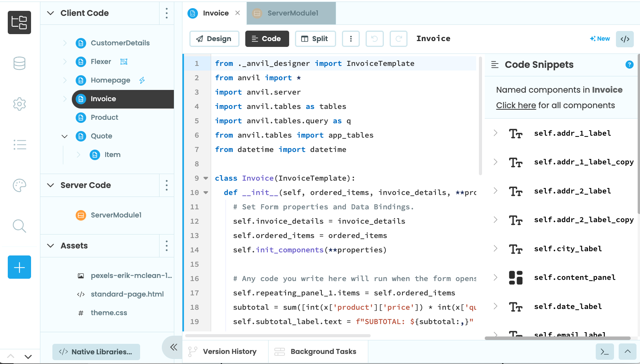Open the Data Tables database icon

pos(19,63)
